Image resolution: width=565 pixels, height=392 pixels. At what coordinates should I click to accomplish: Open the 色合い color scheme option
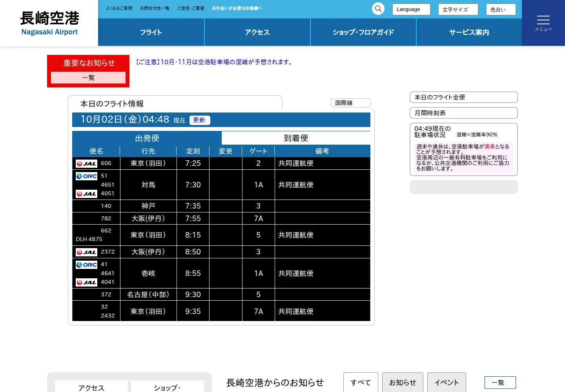(x=501, y=9)
